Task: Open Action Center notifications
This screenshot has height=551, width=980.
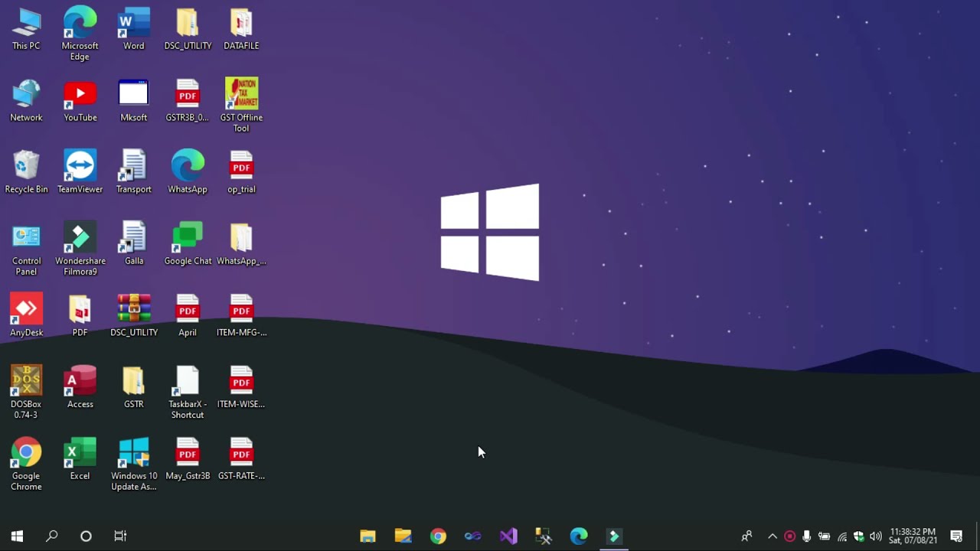Action: [956, 536]
